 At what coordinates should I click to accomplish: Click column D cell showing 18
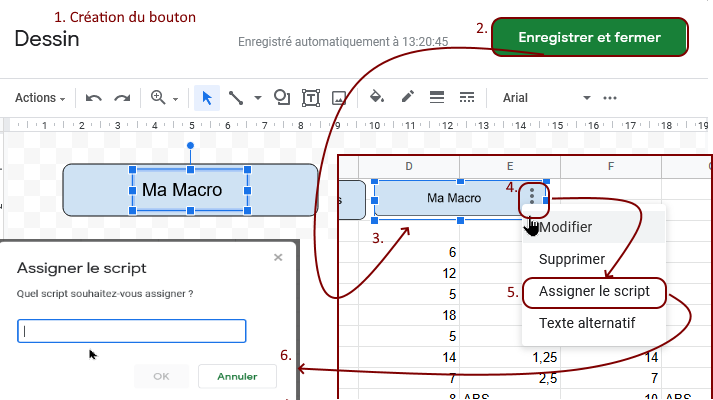[409, 315]
